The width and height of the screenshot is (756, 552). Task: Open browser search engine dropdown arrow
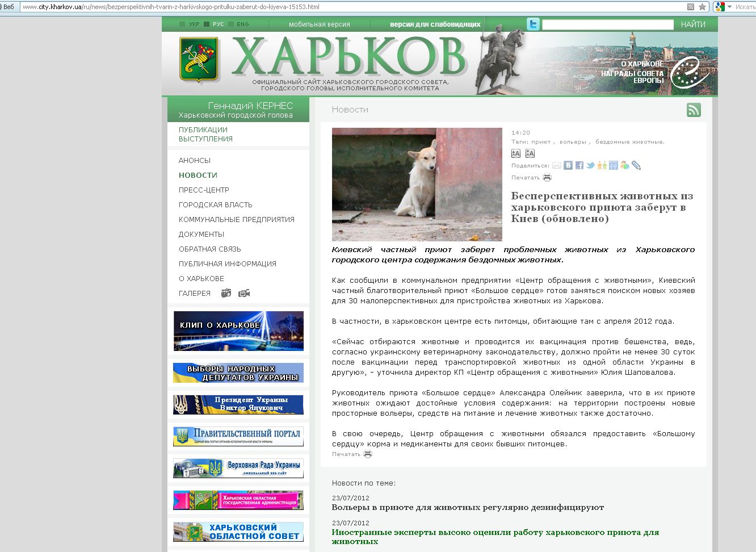[x=729, y=7]
